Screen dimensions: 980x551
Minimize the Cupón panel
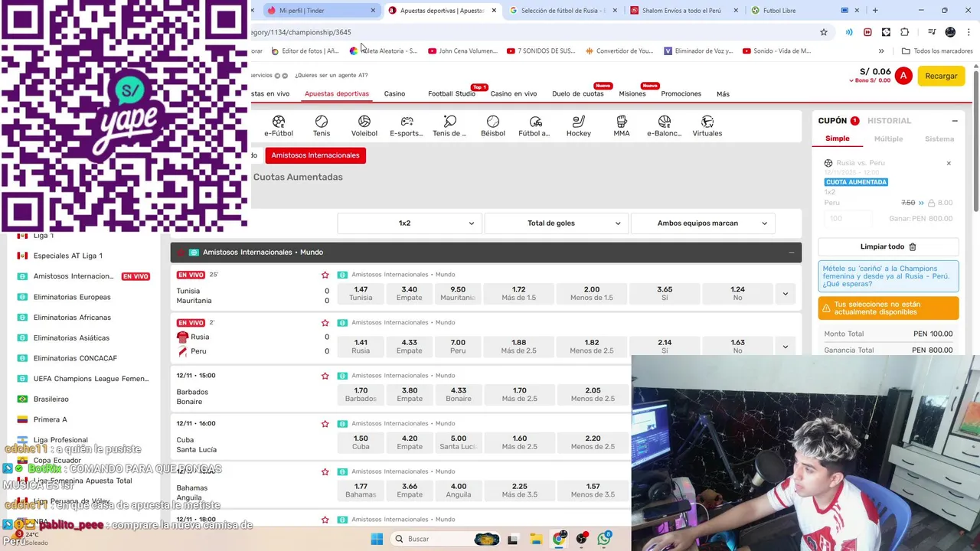pos(955,121)
